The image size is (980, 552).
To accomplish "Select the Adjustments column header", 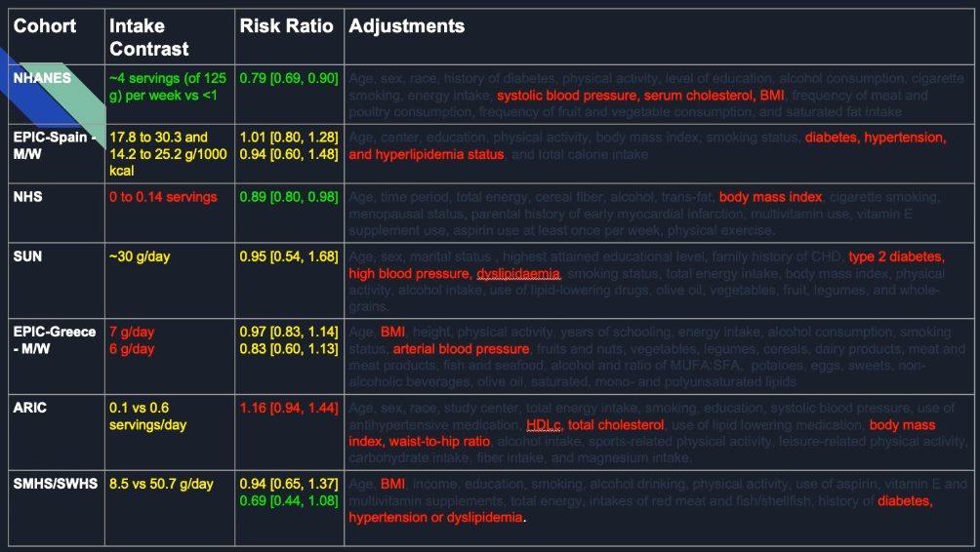I will point(659,36).
